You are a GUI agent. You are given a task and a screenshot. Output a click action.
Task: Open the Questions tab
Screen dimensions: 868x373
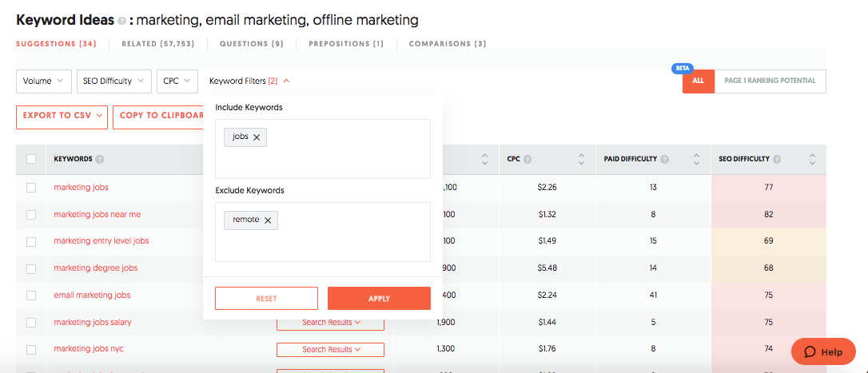(x=251, y=44)
